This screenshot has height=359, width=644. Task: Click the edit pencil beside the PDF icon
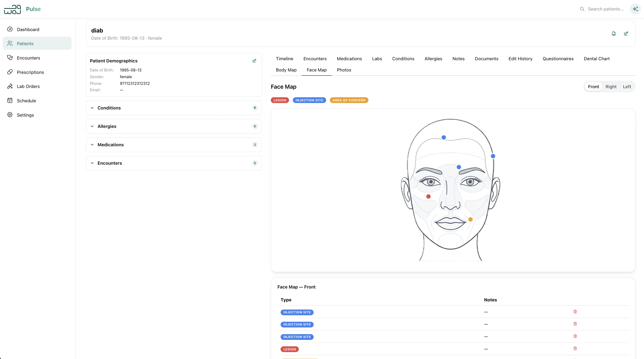[626, 33]
